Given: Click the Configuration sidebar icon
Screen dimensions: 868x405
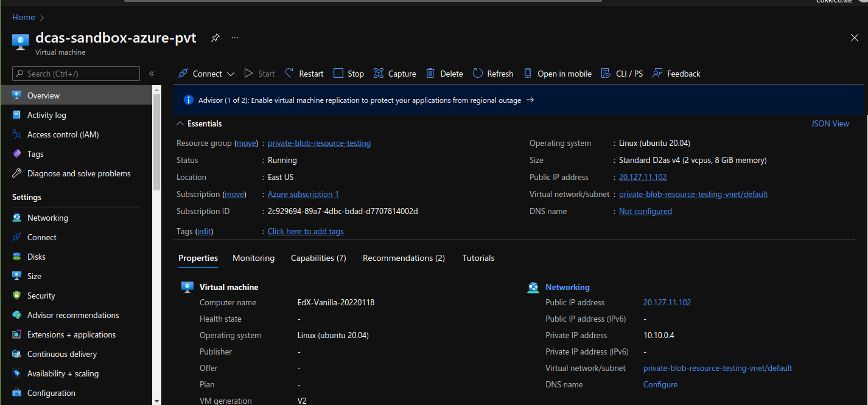Looking at the screenshot, I should 16,393.
